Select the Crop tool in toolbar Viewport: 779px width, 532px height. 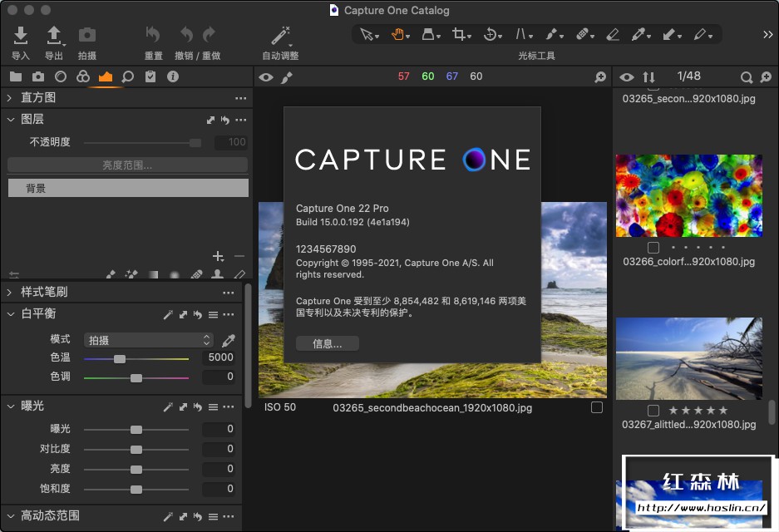(x=459, y=34)
